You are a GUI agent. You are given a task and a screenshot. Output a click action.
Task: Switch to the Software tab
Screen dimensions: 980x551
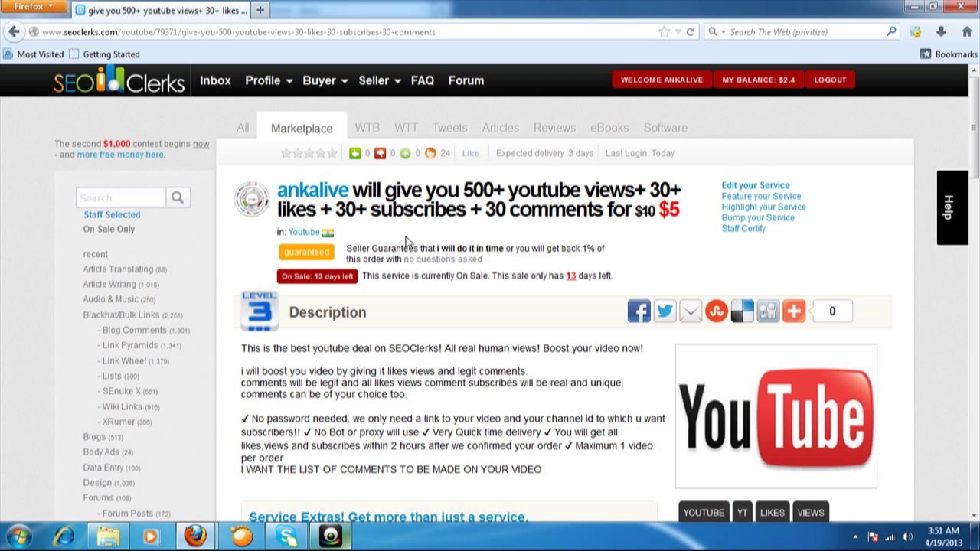click(x=665, y=128)
